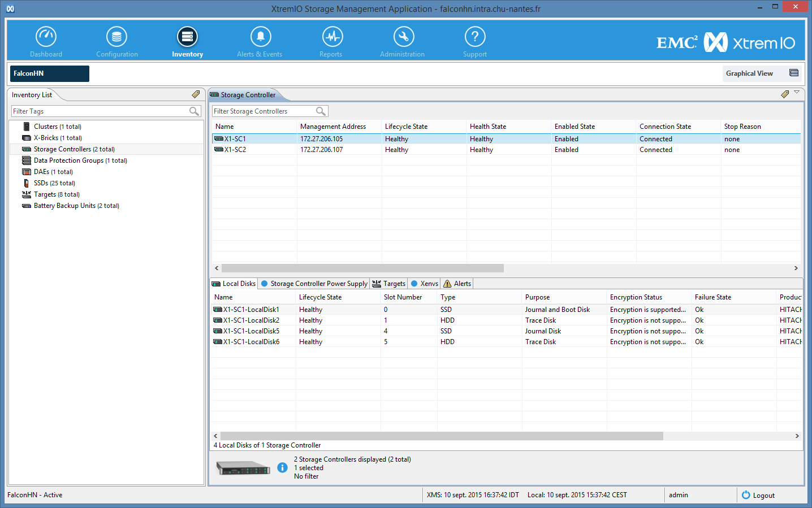Screen dimensions: 812x508
Task: Click the Graphical View button
Action: point(761,73)
